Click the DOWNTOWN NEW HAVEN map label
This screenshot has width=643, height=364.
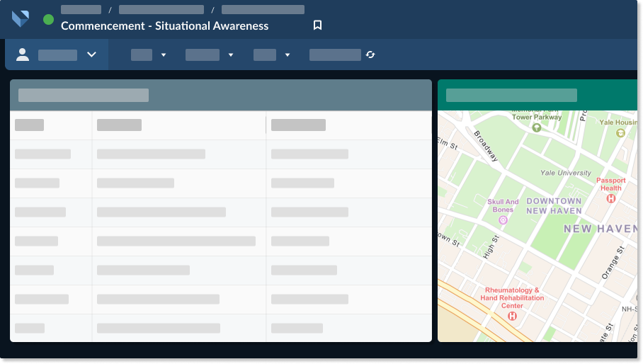coord(554,206)
